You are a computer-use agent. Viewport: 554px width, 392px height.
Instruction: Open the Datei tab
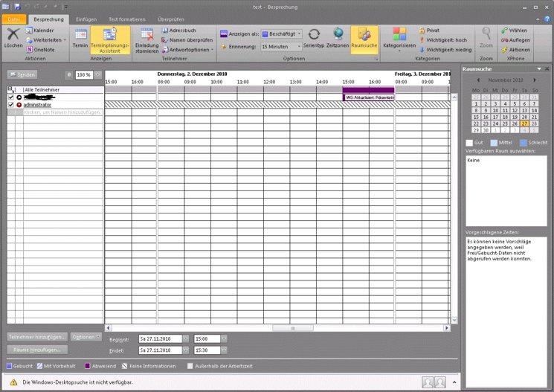14,19
